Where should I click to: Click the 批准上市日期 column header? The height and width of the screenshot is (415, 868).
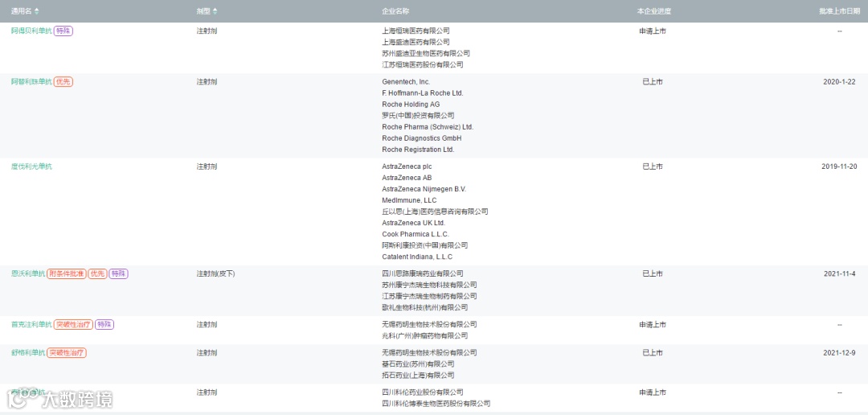coord(838,11)
